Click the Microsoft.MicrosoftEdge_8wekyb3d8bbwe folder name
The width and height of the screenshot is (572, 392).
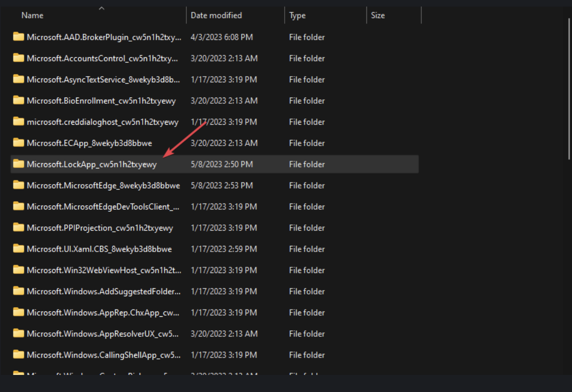tap(103, 185)
